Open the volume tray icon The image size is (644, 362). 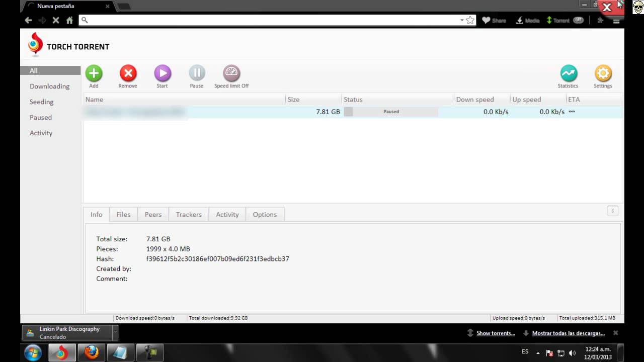point(572,352)
